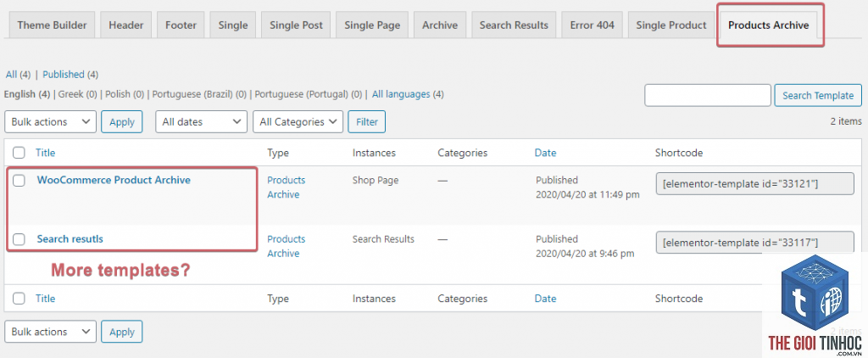Screen dimensions: 868x358
Task: Select shortcode field with id 33121
Action: (755, 183)
